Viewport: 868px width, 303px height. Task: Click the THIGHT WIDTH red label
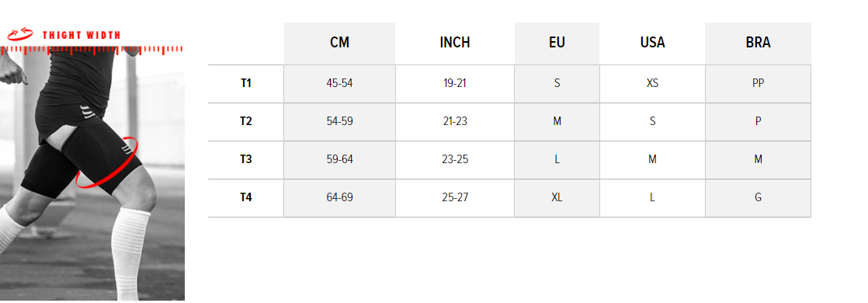tap(82, 36)
